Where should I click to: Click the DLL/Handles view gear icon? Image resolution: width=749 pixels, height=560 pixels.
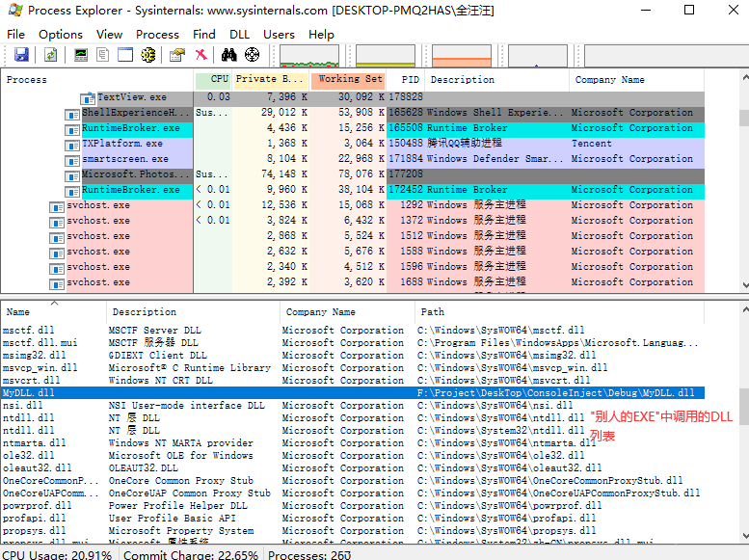tap(148, 55)
